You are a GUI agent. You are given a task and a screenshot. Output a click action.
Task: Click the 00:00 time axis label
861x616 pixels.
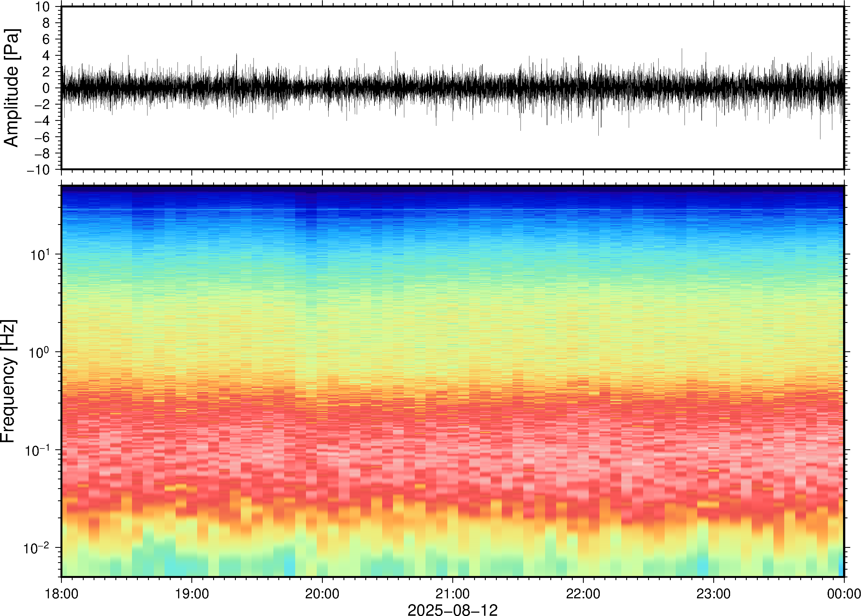click(844, 594)
